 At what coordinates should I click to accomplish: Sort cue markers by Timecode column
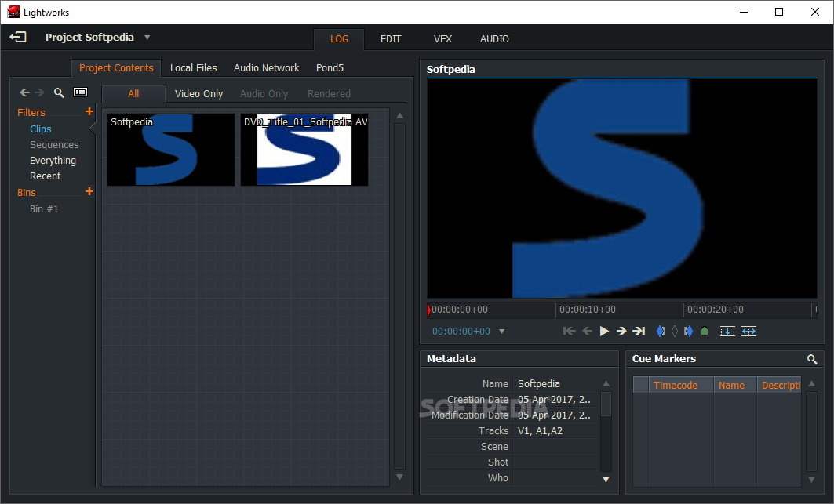(681, 385)
